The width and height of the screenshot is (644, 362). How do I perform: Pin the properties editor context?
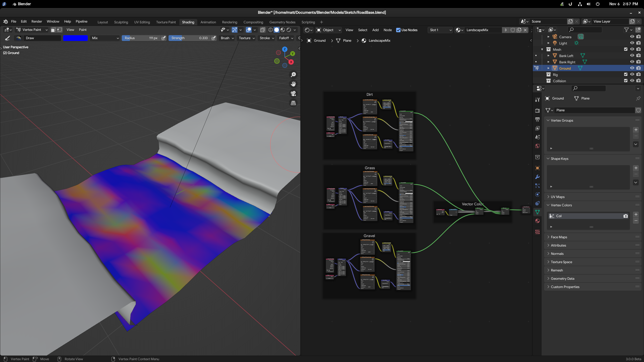point(638,98)
